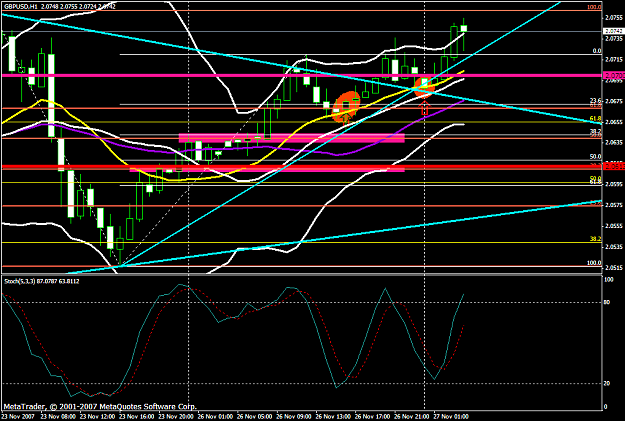Click the 23 Nov 08:00 time label

pyautogui.click(x=57, y=417)
